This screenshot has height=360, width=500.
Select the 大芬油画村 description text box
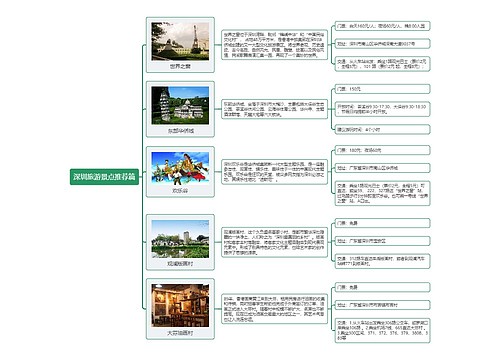tap(274, 308)
